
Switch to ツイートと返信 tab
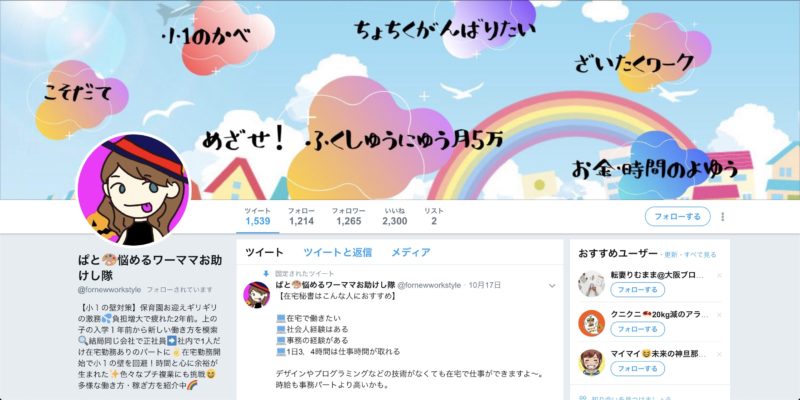(337, 252)
